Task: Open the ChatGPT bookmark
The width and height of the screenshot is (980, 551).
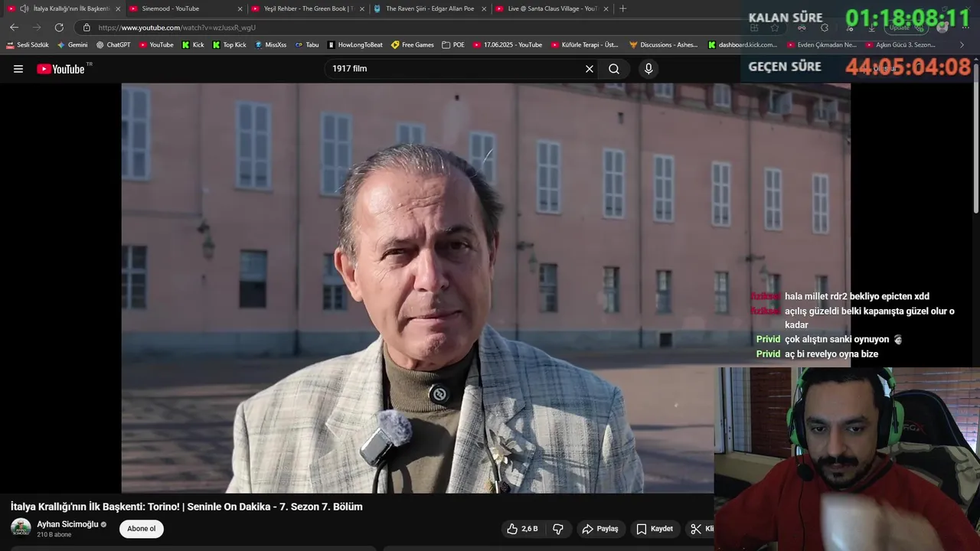Action: [x=113, y=45]
